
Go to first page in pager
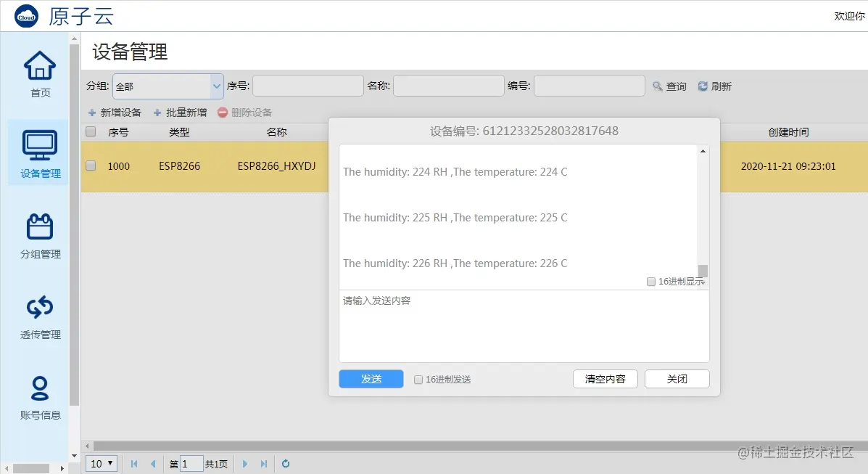pyautogui.click(x=134, y=464)
